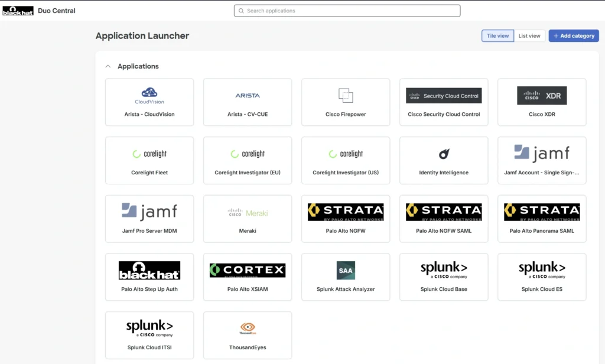The image size is (605, 364).
Task: Click jamf logo for Jamf Account
Action: (542, 153)
